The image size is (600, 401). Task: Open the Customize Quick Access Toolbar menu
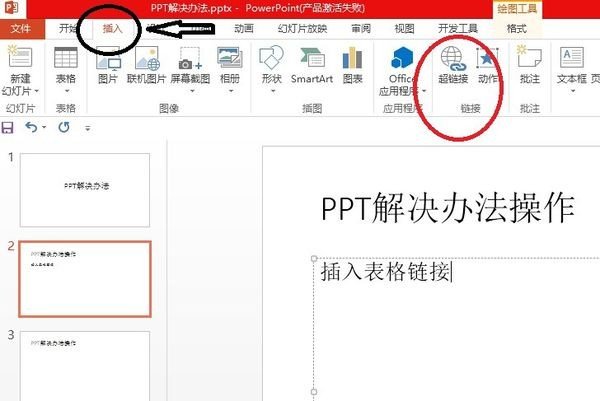pyautogui.click(x=88, y=128)
